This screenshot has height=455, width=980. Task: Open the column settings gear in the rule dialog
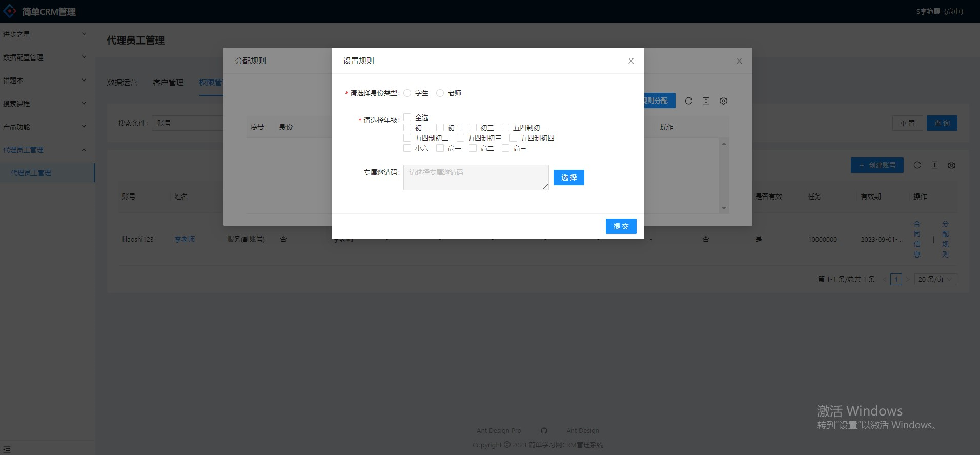[x=723, y=101]
